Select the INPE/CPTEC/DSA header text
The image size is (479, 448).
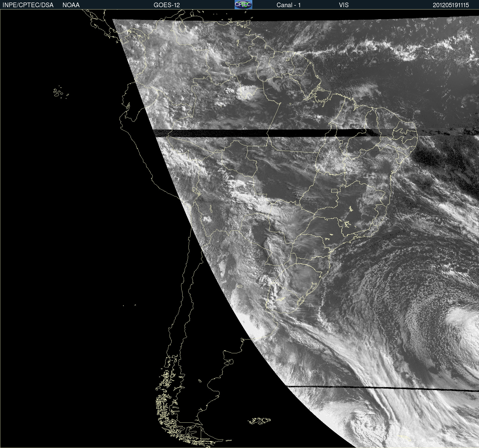pyautogui.click(x=28, y=5)
